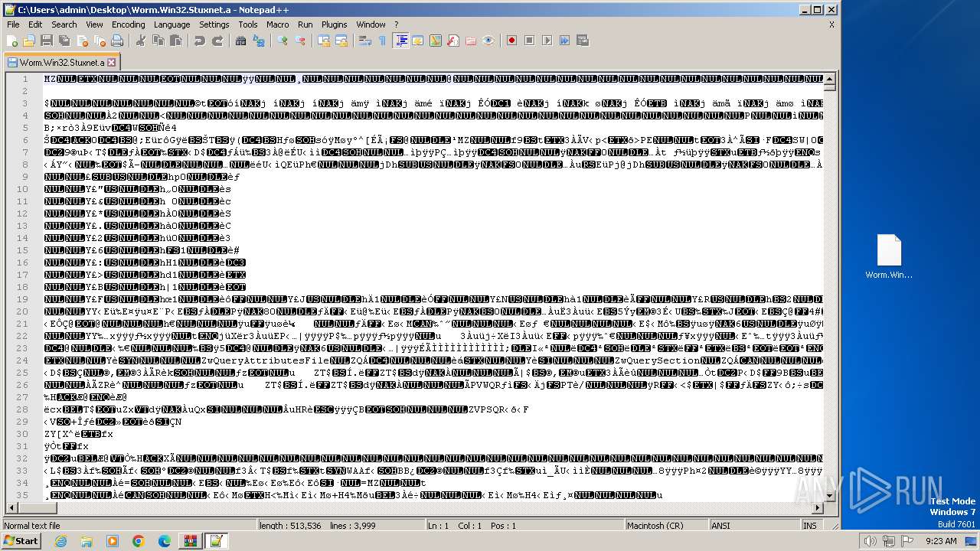The height and width of the screenshot is (551, 980).
Task: Click the Paste toolbar icon
Action: click(175, 41)
